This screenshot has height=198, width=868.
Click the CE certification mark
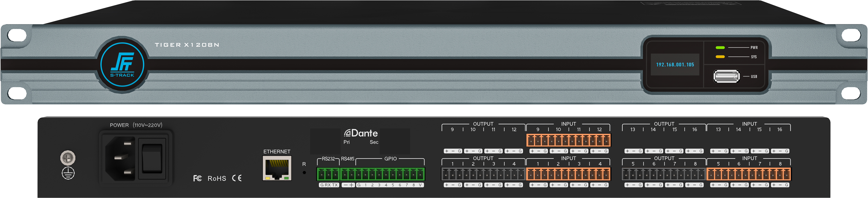(x=237, y=178)
